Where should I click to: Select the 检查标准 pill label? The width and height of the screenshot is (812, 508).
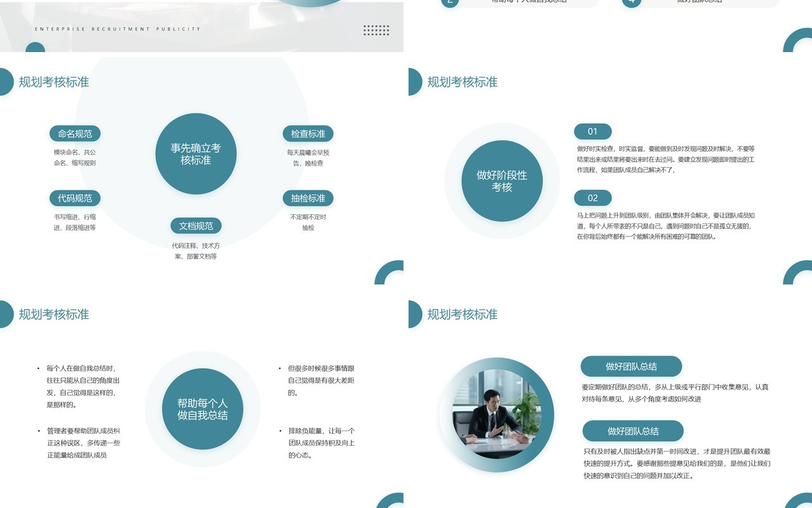tap(308, 134)
